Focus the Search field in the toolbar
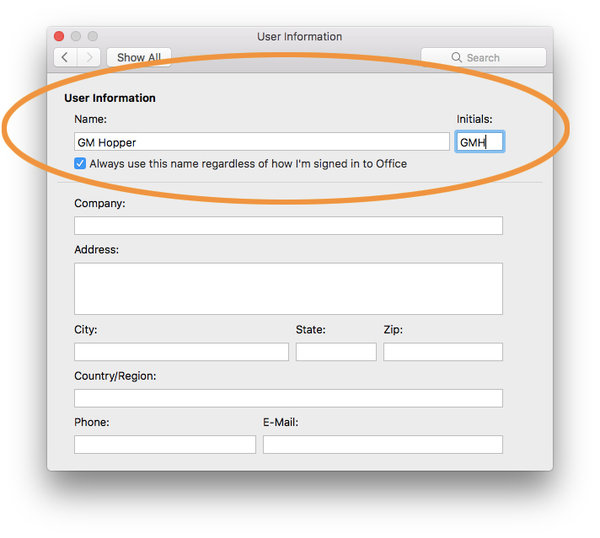 tap(483, 57)
